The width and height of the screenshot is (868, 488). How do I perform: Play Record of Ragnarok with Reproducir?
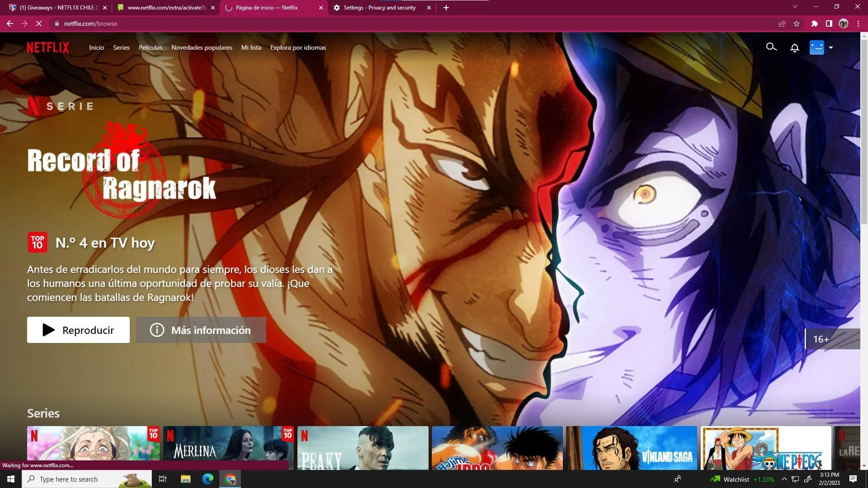coord(78,330)
